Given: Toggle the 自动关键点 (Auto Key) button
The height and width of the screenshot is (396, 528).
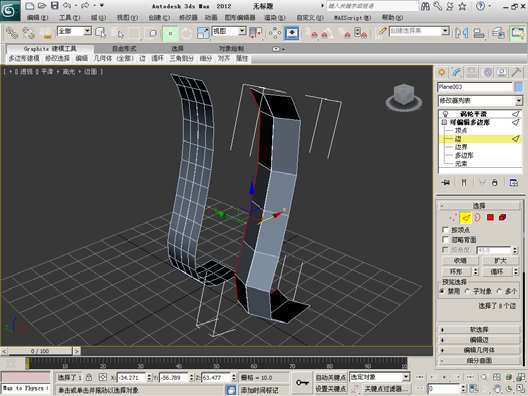Looking at the screenshot, I should [331, 377].
